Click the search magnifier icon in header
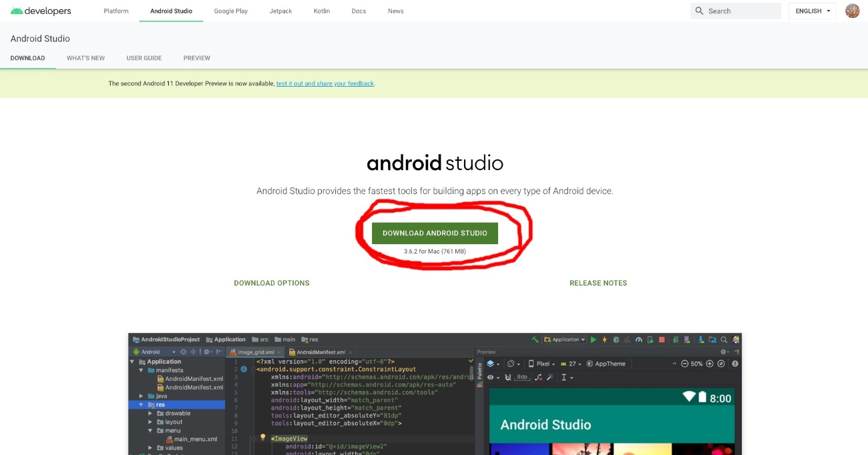The image size is (868, 455). click(700, 11)
